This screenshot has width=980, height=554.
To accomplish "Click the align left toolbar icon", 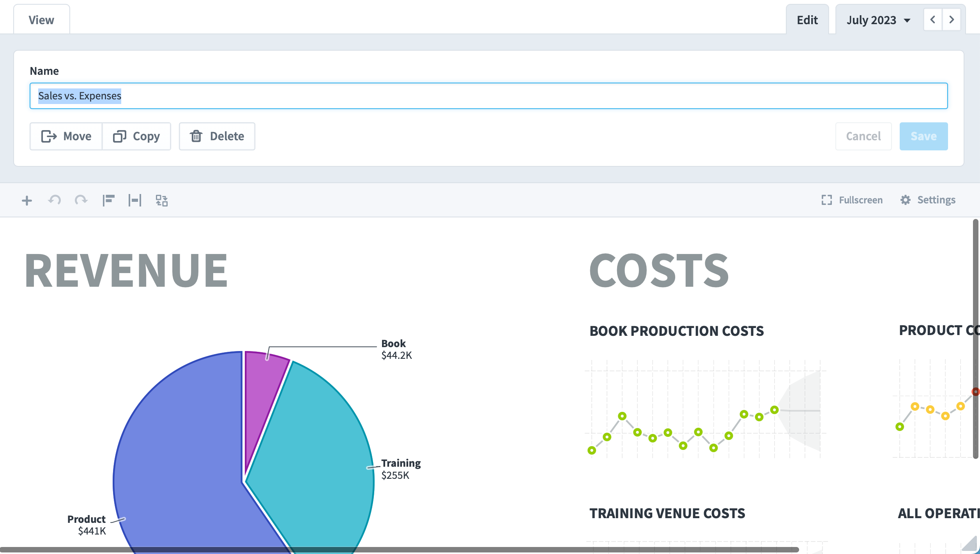I will pyautogui.click(x=108, y=200).
